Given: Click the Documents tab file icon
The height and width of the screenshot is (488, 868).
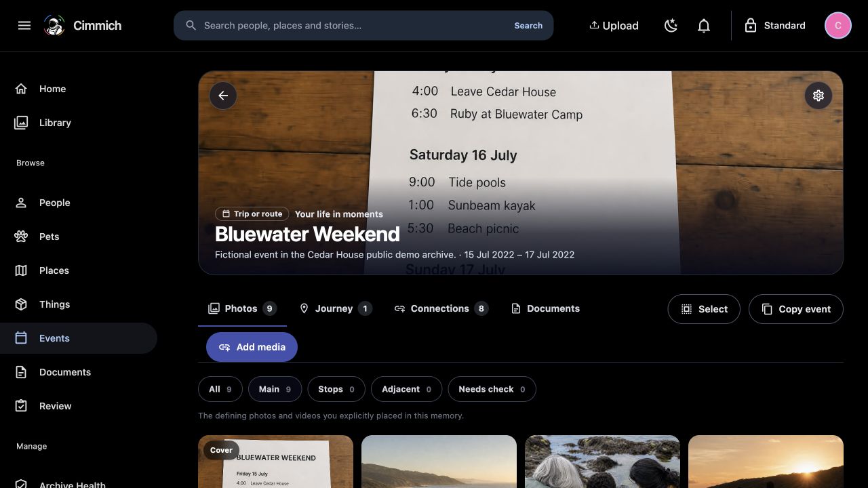Looking at the screenshot, I should [516, 308].
